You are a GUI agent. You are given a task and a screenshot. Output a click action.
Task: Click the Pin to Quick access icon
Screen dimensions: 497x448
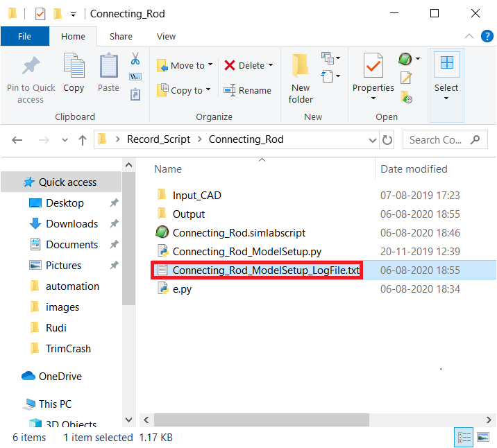(31, 67)
